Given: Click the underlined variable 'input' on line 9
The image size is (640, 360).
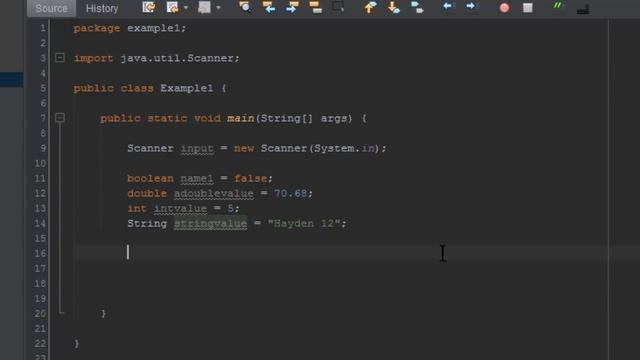Looking at the screenshot, I should (197, 149).
